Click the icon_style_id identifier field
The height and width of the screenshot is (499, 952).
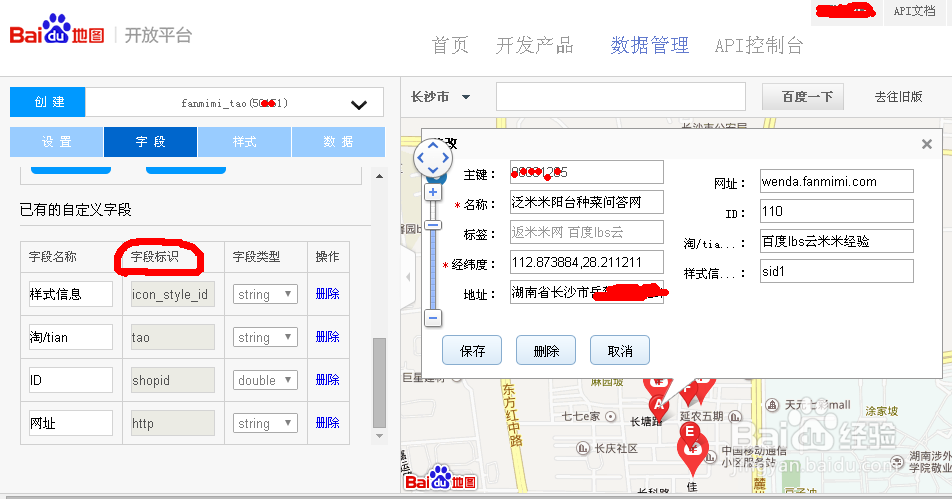173,294
